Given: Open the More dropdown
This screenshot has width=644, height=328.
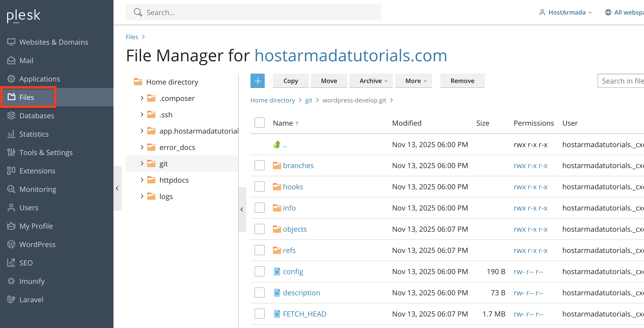Looking at the screenshot, I should [x=413, y=81].
